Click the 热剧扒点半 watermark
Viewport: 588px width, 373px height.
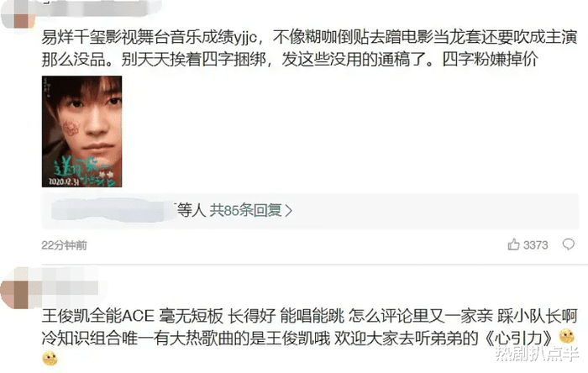click(537, 354)
